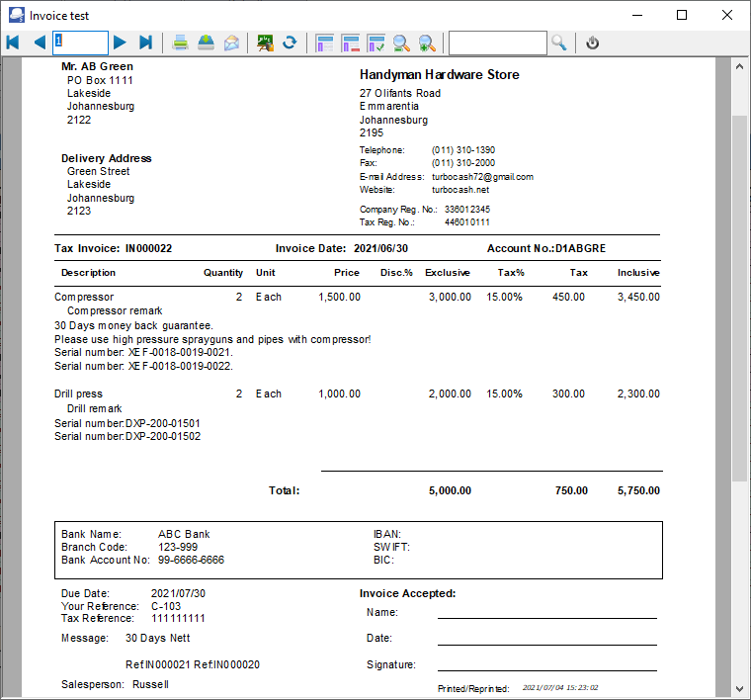This screenshot has height=700, width=751.
Task: Toggle the page header layout icon
Action: coord(324,43)
